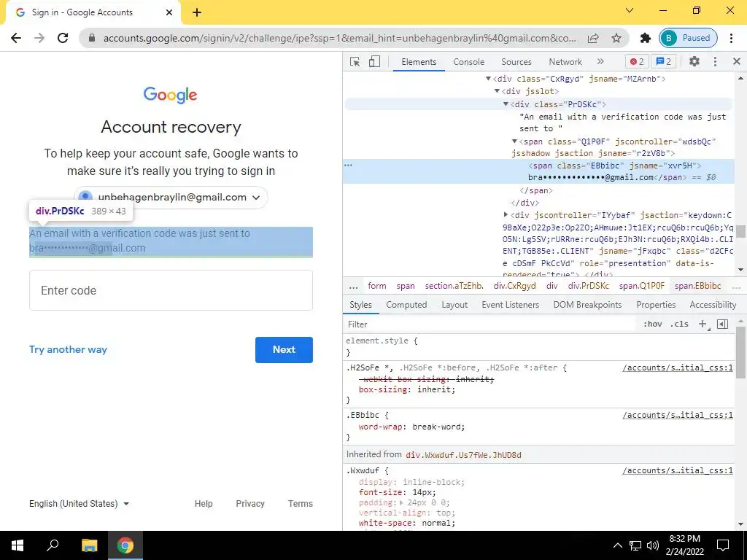Open a new browser tab
This screenshot has width=747, height=560.
197,12
